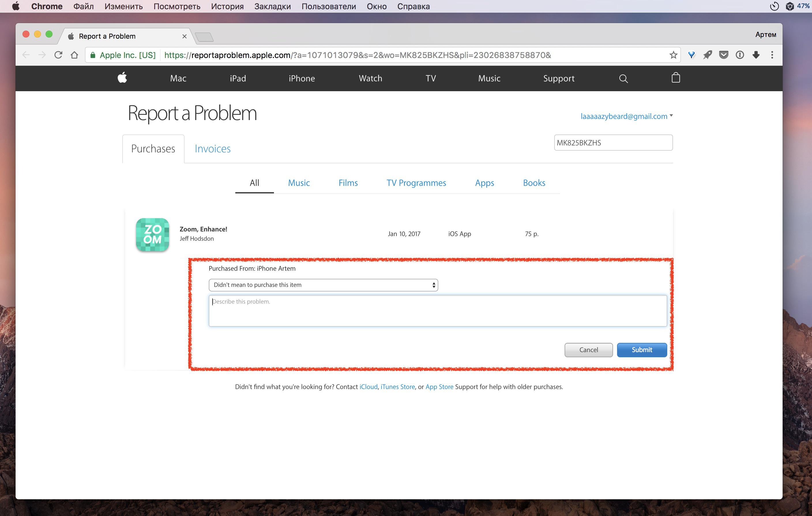This screenshot has height=516, width=812.
Task: Go to iPhone in the navigation bar
Action: coord(301,78)
